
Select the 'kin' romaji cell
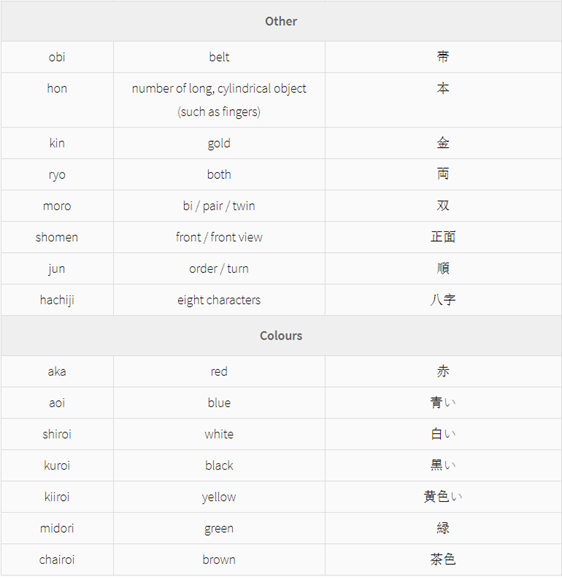(57, 143)
